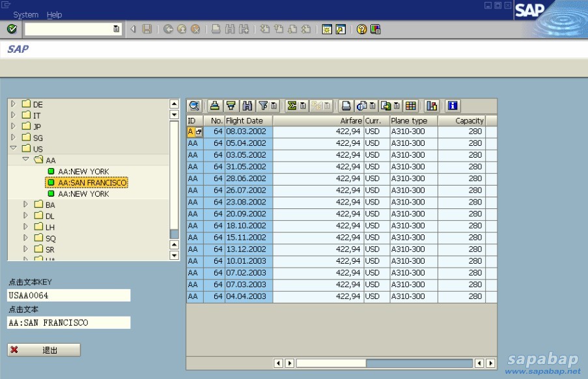This screenshot has width=588, height=379.
Task: Collapse the AA folder node
Action: [25, 160]
